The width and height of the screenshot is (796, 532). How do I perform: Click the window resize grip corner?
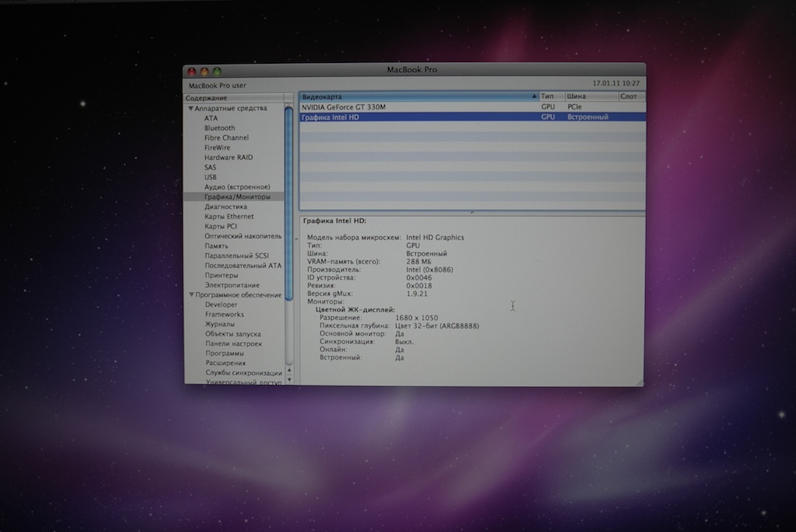[x=639, y=382]
